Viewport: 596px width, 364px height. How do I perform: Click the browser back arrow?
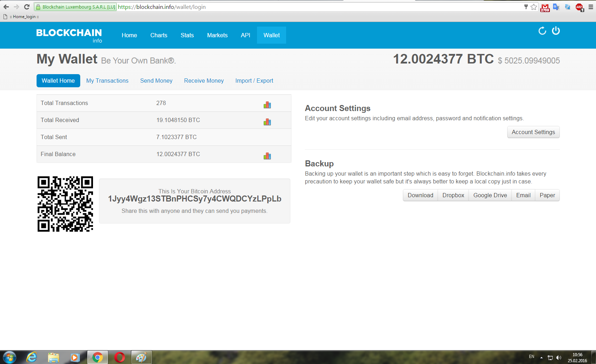(6, 7)
